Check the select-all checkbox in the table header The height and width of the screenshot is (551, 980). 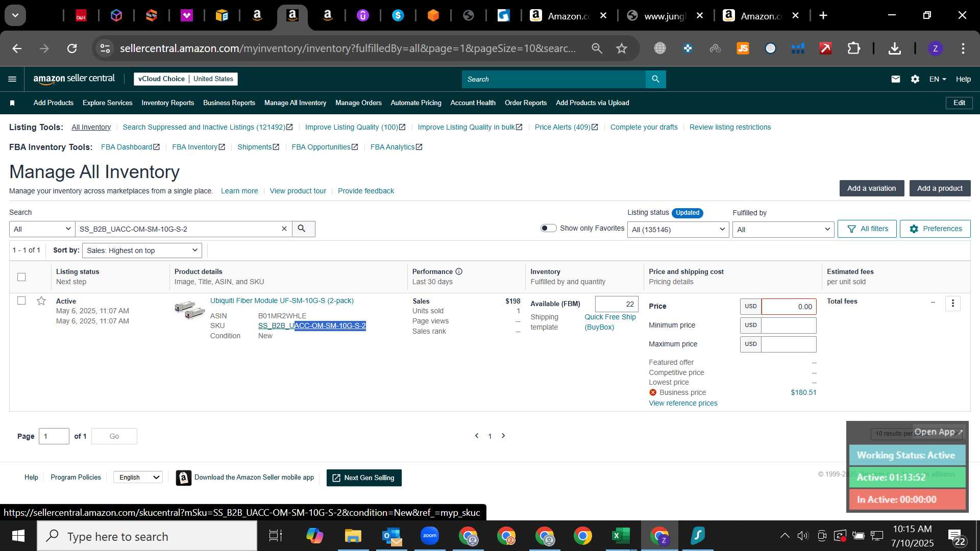click(21, 277)
